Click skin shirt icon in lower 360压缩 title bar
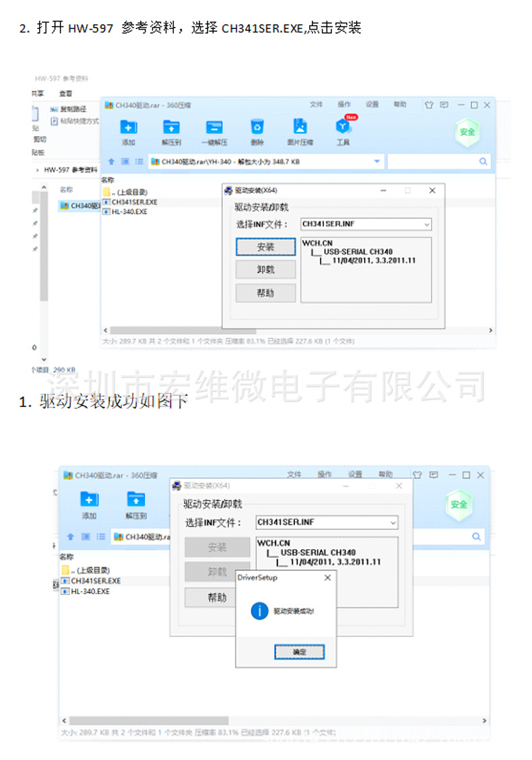Viewport: 532px width, 760px height. click(417, 475)
